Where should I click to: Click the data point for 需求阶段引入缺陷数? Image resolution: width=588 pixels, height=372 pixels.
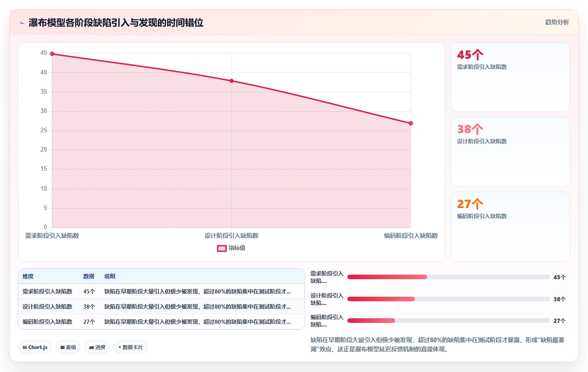[52, 54]
